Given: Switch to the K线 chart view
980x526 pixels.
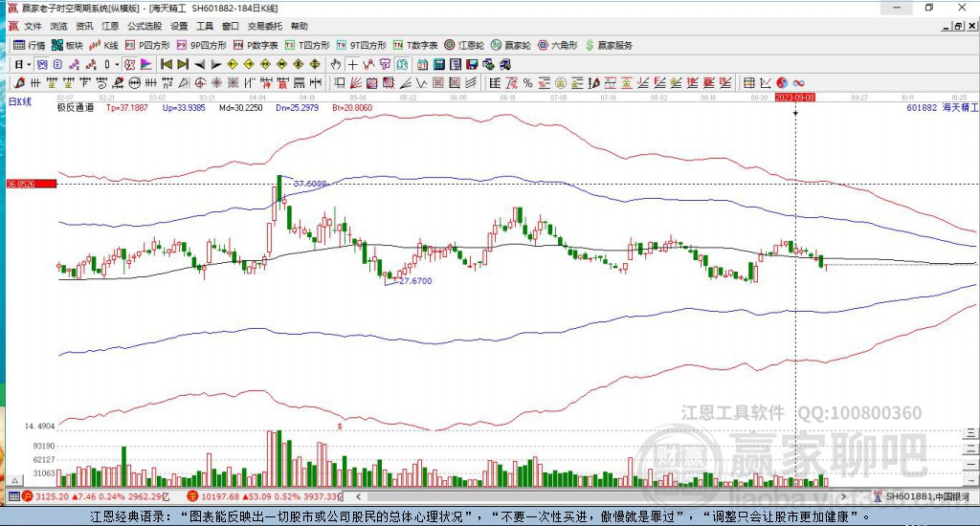Looking at the screenshot, I should [x=103, y=45].
